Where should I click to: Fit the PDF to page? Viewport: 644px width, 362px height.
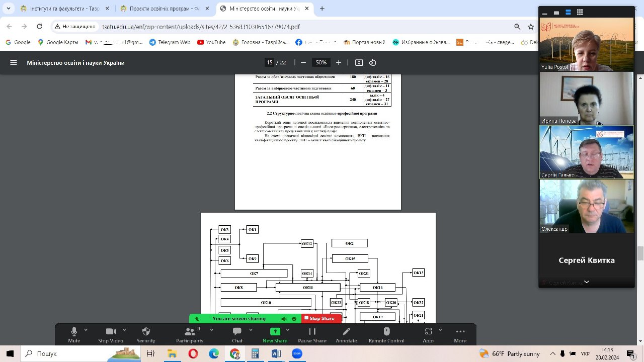(x=359, y=62)
